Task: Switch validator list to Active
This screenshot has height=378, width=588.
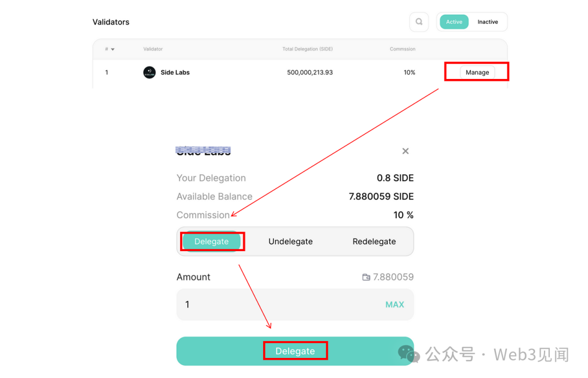Action: [x=454, y=22]
